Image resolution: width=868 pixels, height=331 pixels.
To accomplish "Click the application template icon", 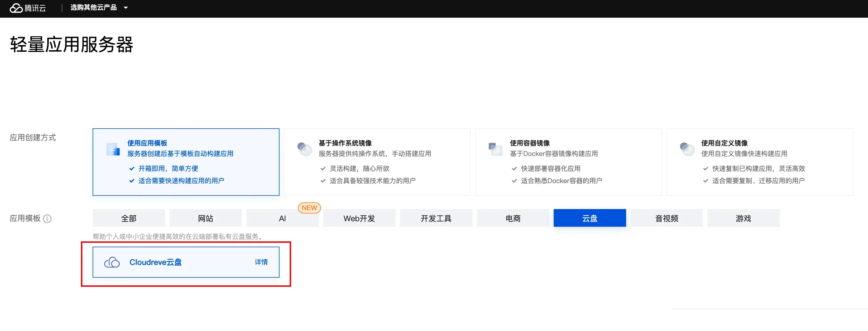I will [113, 149].
